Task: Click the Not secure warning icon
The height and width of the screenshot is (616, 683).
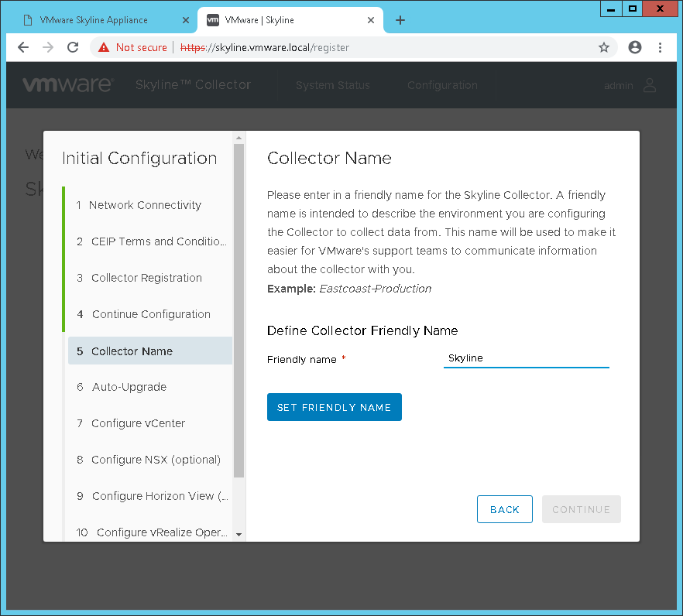Action: [104, 47]
